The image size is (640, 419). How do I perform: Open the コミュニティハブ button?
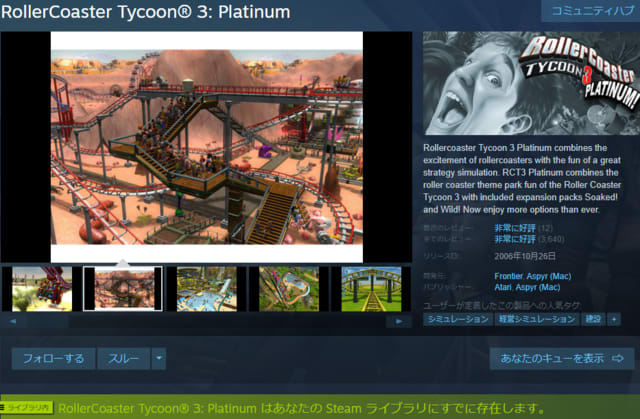coord(591,11)
